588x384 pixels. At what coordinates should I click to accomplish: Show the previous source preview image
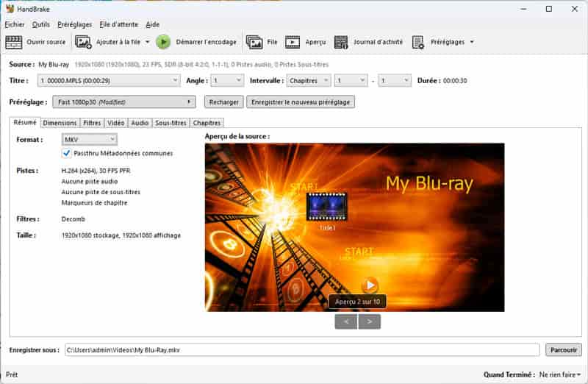(345, 321)
